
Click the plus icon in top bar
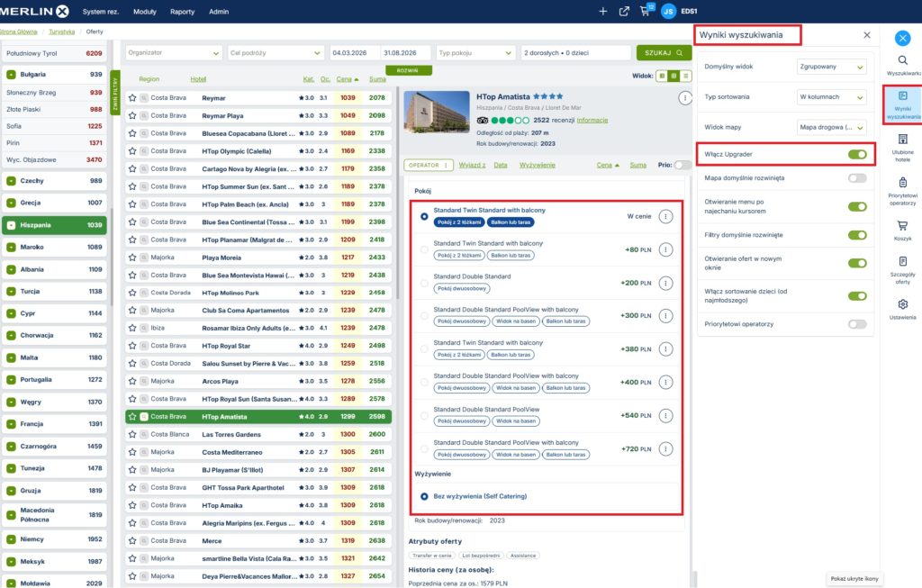[x=602, y=11]
